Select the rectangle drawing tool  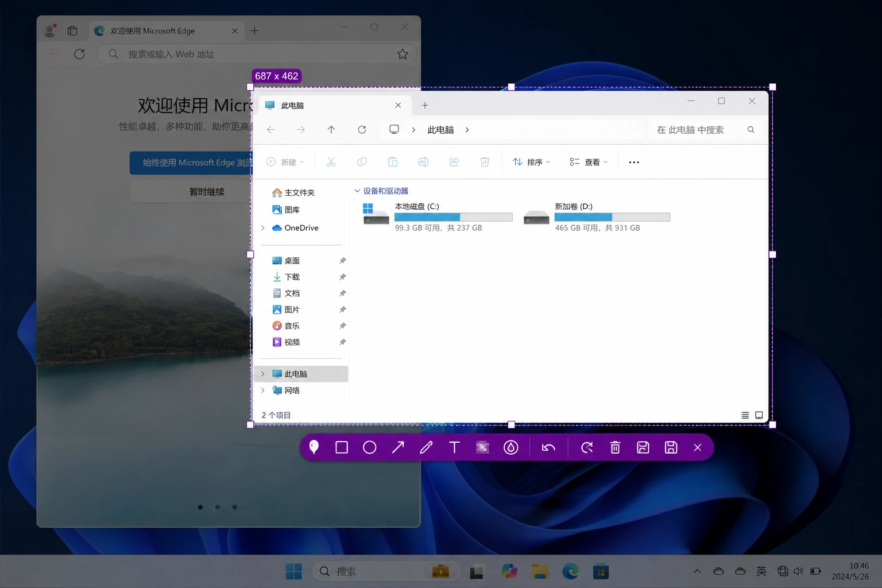(342, 447)
